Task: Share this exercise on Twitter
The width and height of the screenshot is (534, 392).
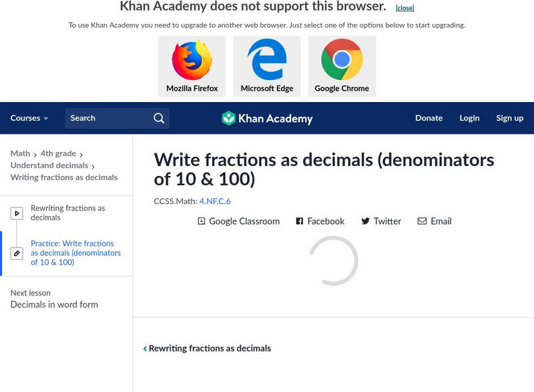Action: (381, 221)
